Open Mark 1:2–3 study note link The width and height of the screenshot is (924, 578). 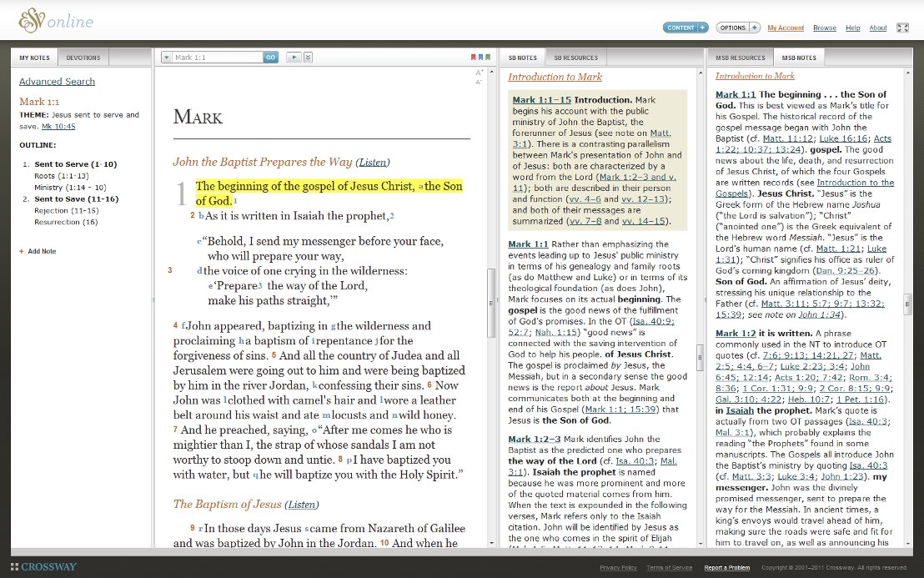tap(535, 439)
